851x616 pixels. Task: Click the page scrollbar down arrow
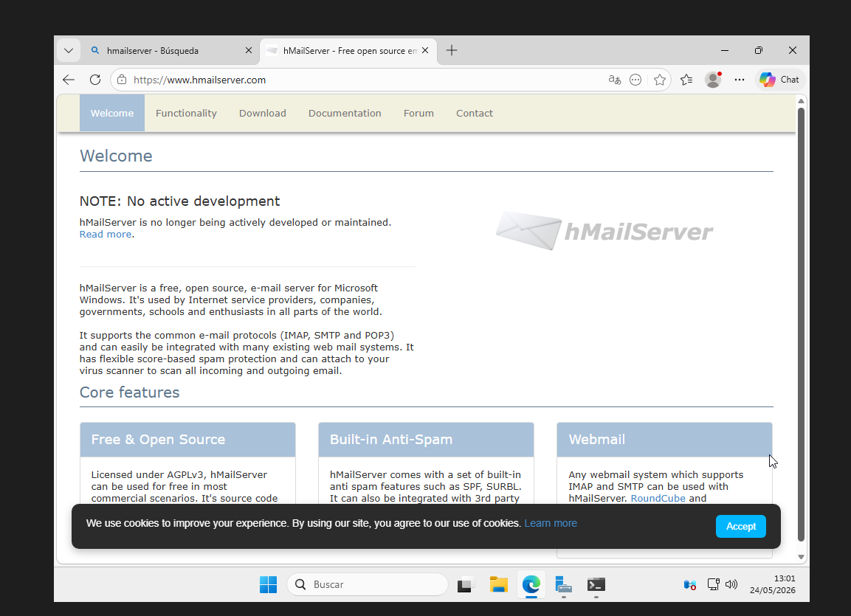[x=801, y=557]
